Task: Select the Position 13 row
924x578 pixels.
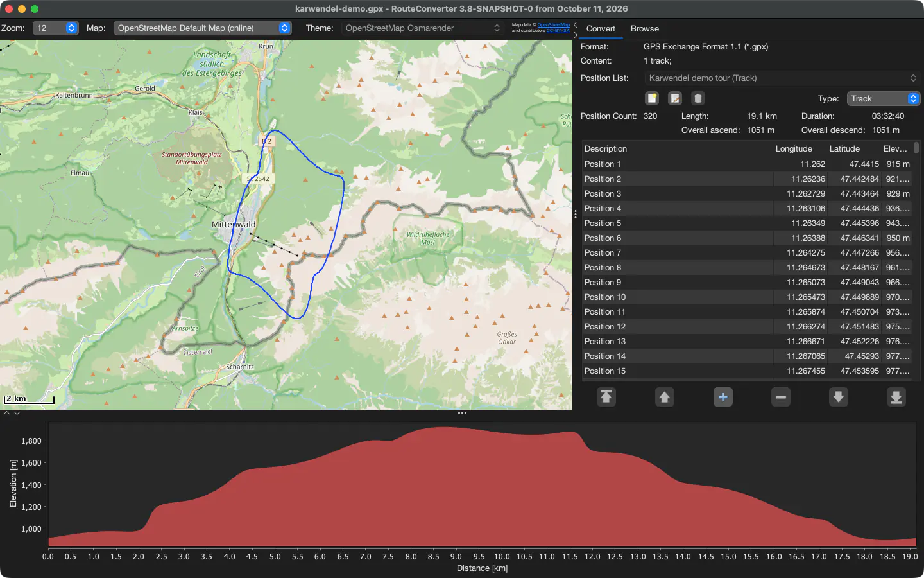Action: 747,342
